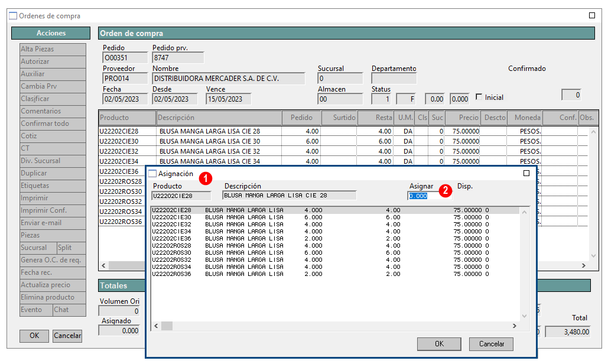This screenshot has height=364, width=608.
Task: Click the order grid horizontal scrollbar right arrow
Action: click(584, 265)
